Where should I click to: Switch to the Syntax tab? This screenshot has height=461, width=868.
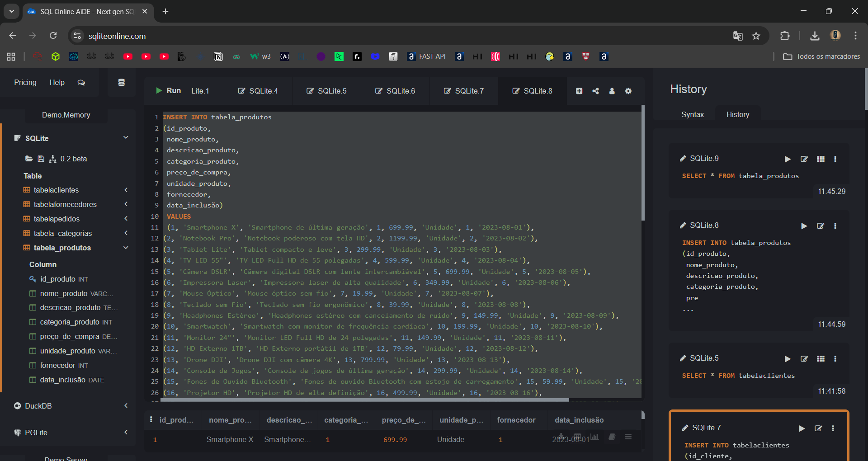point(692,115)
